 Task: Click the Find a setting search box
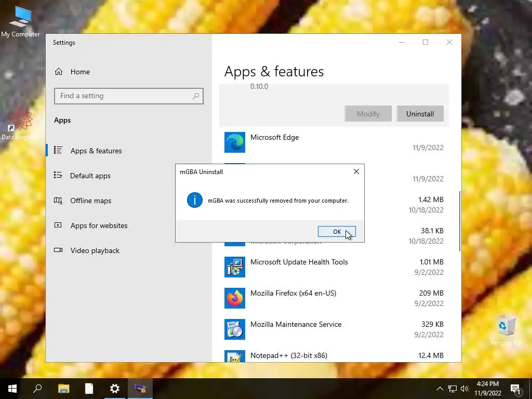click(x=129, y=96)
